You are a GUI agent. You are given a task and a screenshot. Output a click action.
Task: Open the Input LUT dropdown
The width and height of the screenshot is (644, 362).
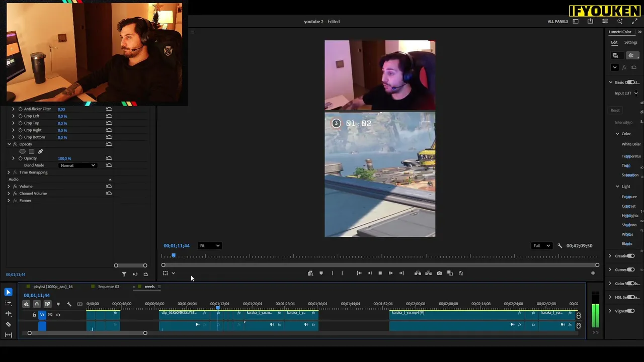point(636,93)
